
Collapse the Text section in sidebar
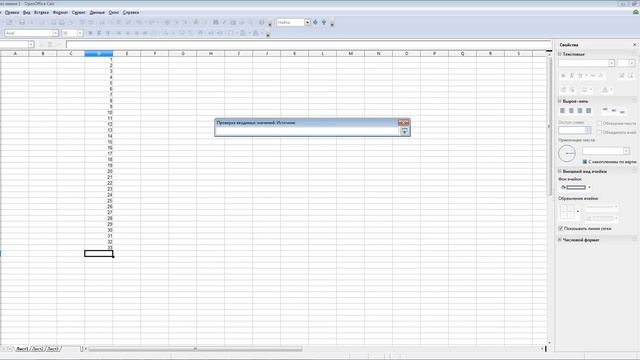pyautogui.click(x=560, y=54)
